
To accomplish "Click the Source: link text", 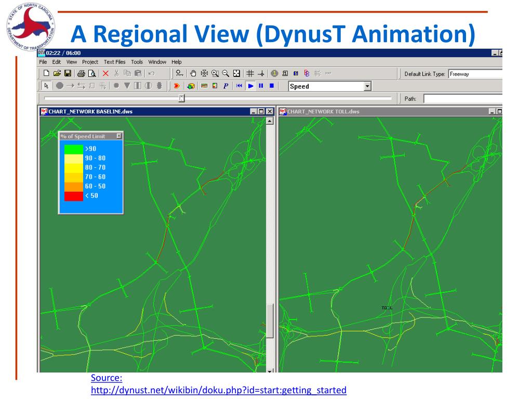I will click(107, 378).
